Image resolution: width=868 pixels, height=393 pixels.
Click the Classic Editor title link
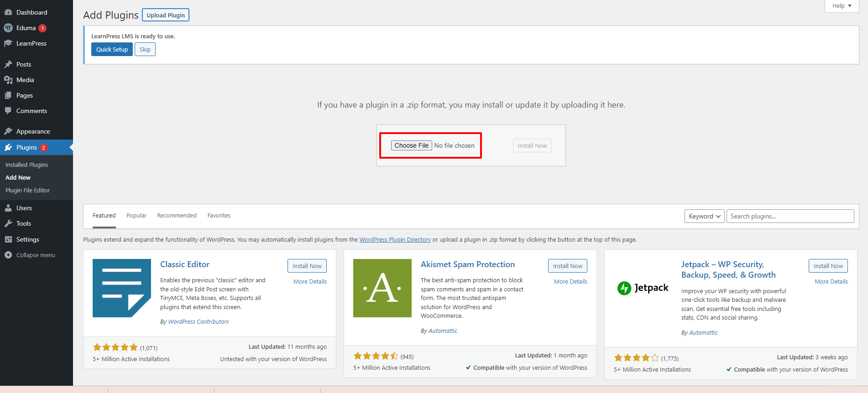[185, 264]
